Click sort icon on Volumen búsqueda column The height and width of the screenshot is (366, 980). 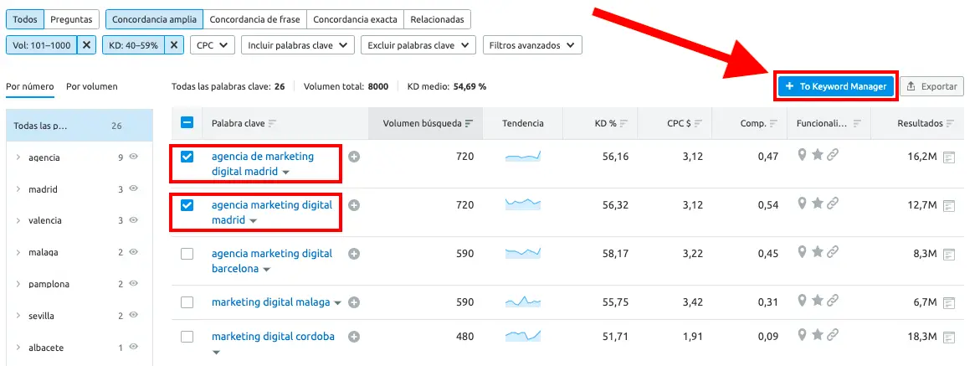tap(469, 124)
